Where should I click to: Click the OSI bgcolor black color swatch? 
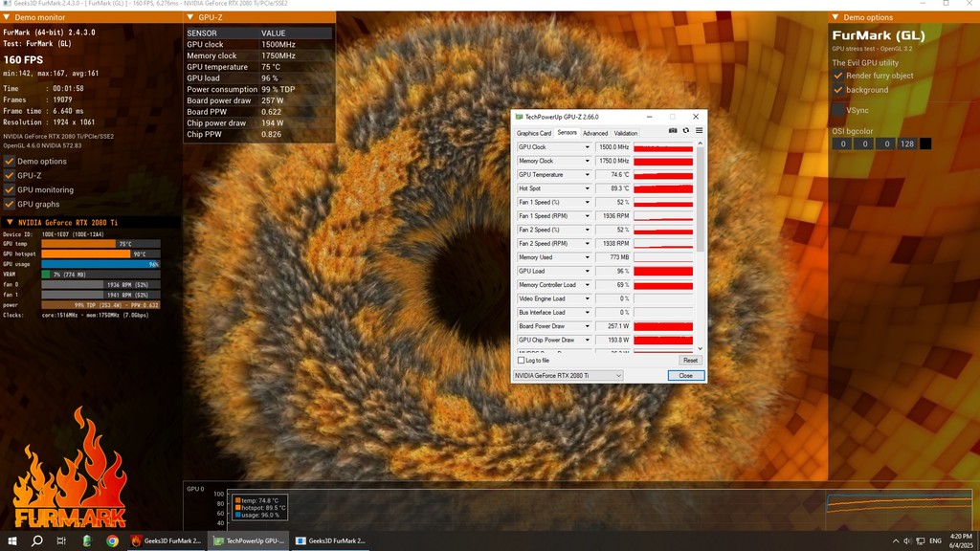(925, 143)
